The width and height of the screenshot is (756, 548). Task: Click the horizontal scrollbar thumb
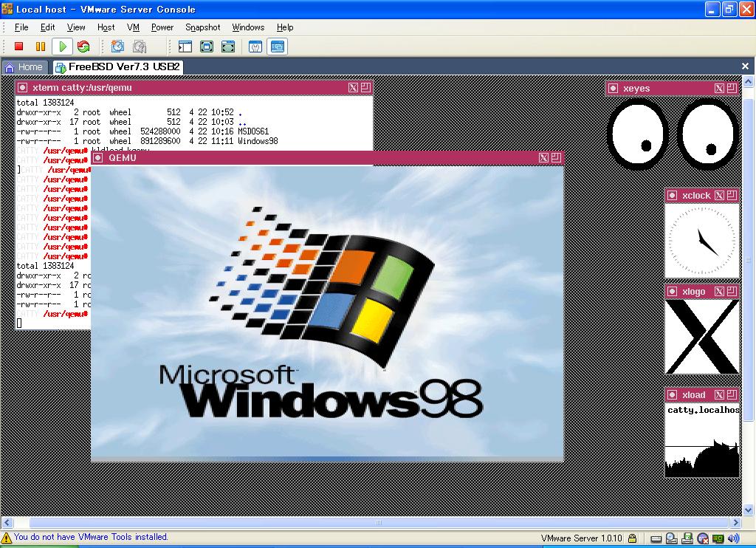[x=379, y=522]
